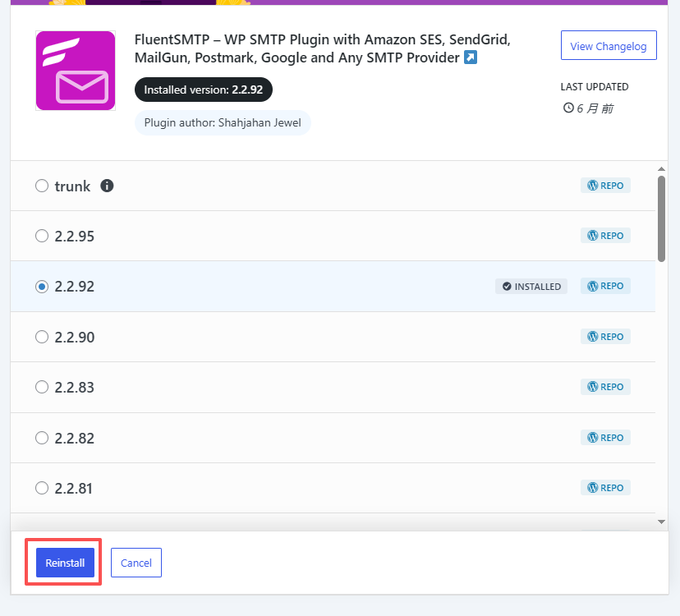The width and height of the screenshot is (680, 616).
Task: Click the WordPress REPO badge for trunk
Action: click(605, 186)
